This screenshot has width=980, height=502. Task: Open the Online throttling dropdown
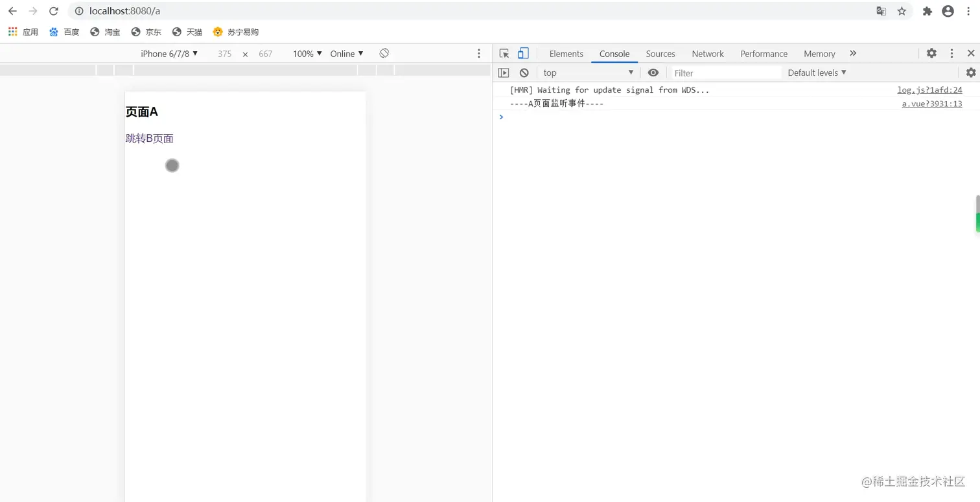347,54
